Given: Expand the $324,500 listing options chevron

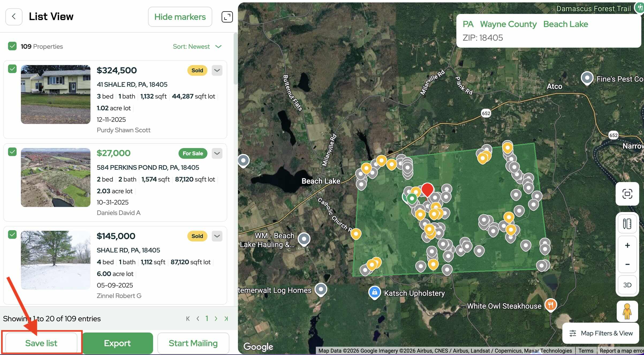Looking at the screenshot, I should [x=217, y=70].
